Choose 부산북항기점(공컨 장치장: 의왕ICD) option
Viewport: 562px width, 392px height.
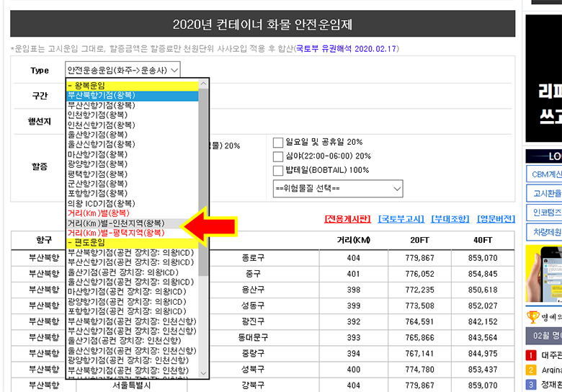(x=133, y=253)
